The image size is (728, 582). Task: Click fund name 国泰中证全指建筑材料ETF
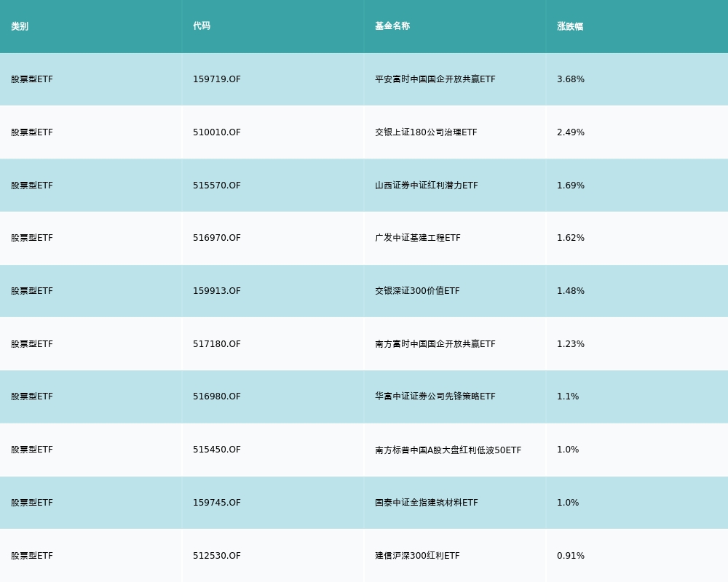click(x=427, y=503)
